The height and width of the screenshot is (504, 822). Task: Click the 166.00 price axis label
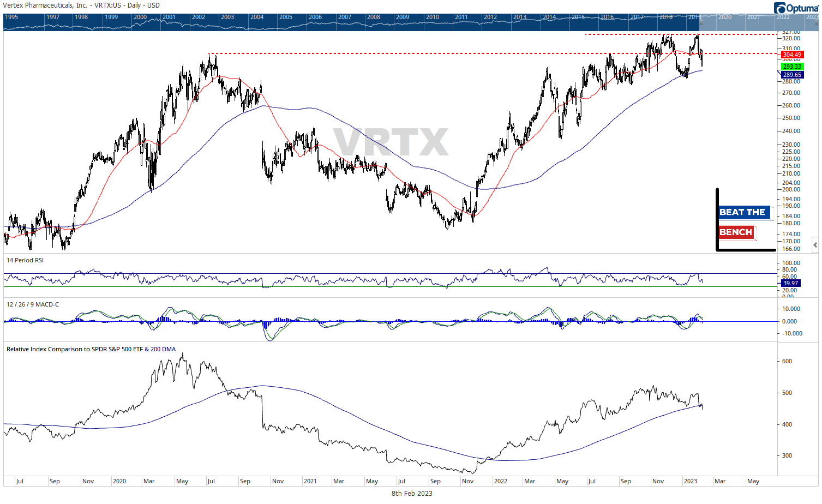tap(791, 249)
